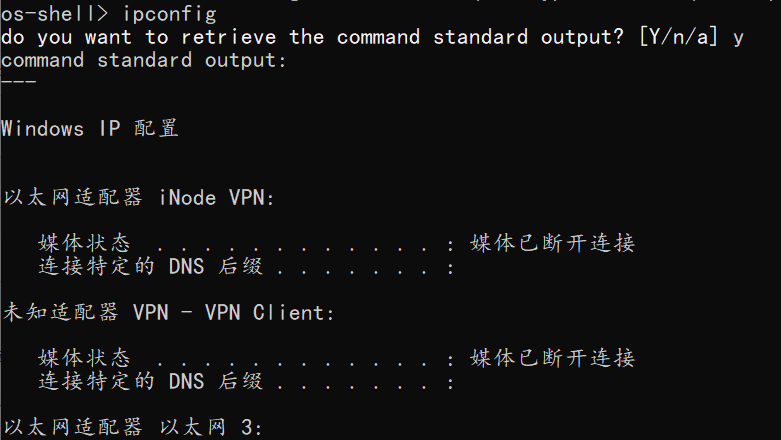The image size is (781, 440).
Task: Click 'DNS 后缀' line under VPN Client
Action: coord(216,381)
